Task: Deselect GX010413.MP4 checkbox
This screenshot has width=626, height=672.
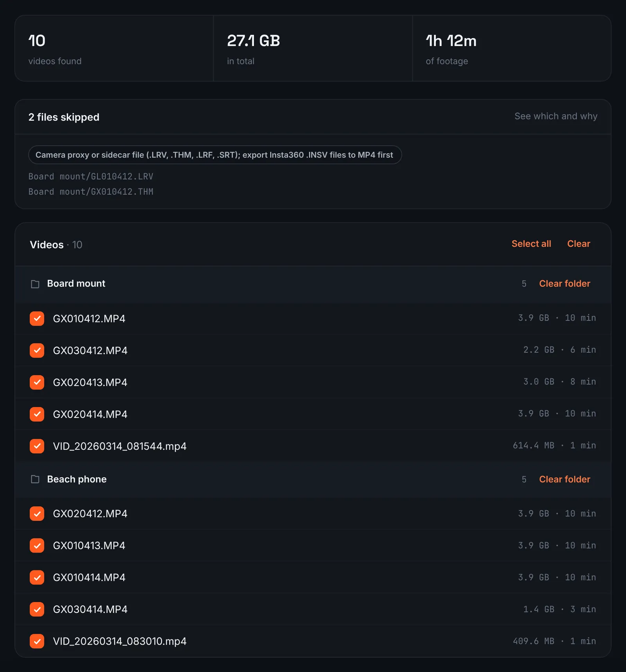Action: 37,545
